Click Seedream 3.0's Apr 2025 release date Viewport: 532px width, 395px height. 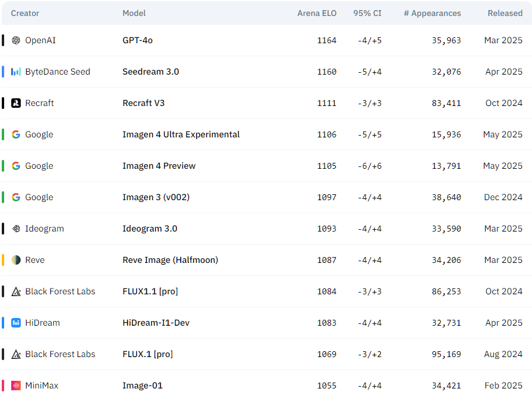coord(504,72)
